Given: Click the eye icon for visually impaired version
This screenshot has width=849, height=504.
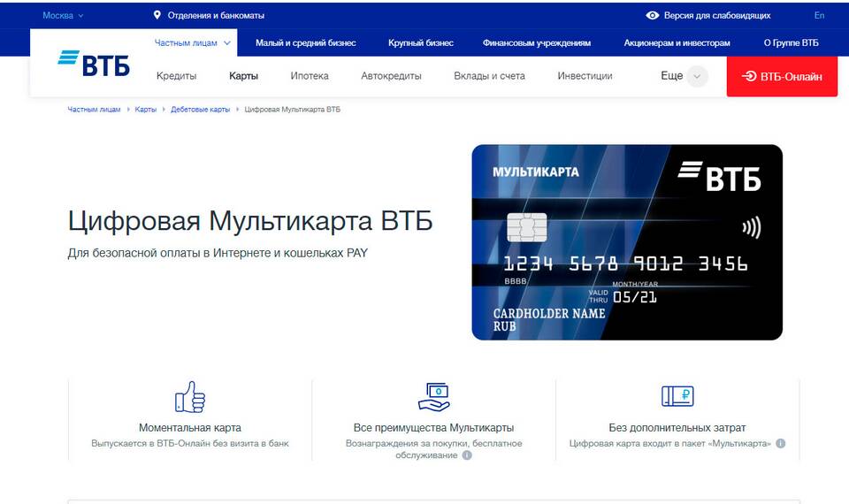Looking at the screenshot, I should coord(653,16).
